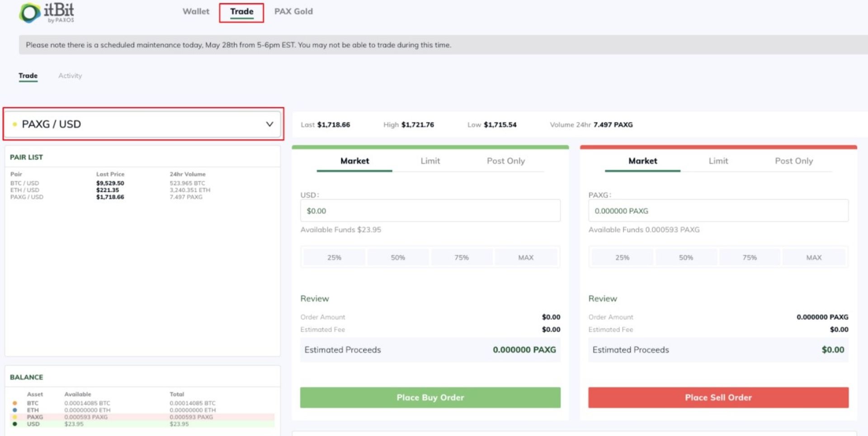Set sell amount to 75% of PAXG
Screen dimensions: 868x436
click(x=749, y=258)
